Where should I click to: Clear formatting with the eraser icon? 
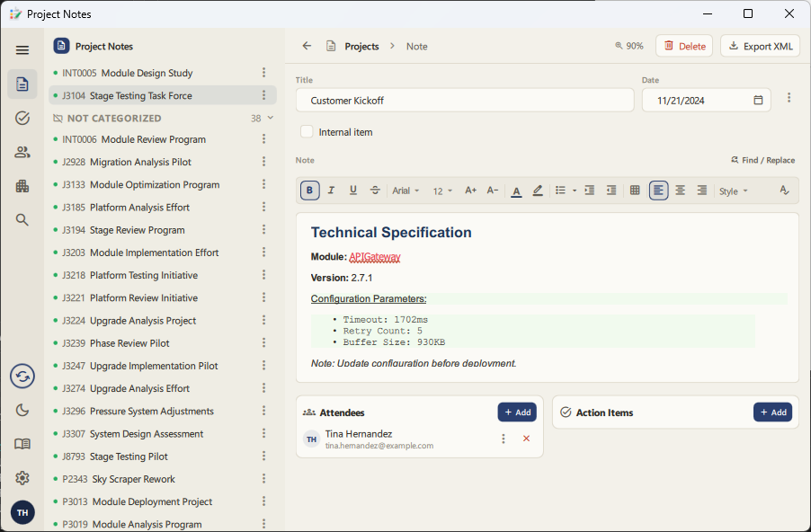pyautogui.click(x=784, y=191)
